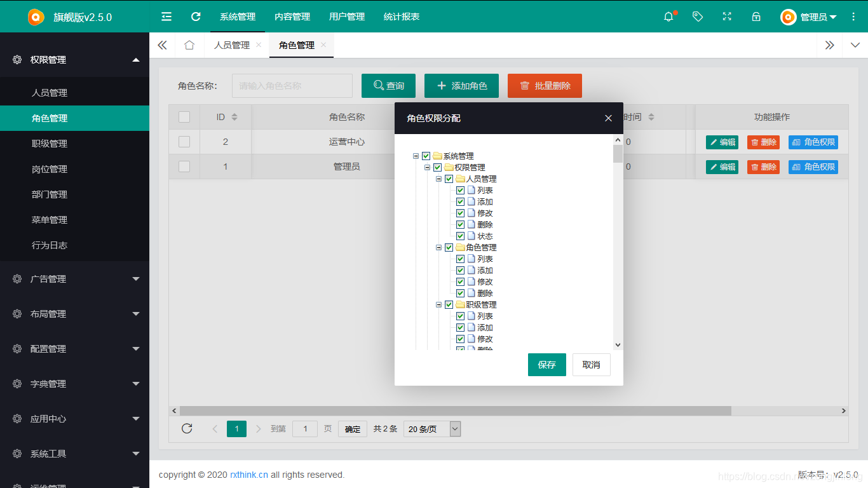
Task: Click the gear icon beside 广告管理
Action: coord(17,278)
